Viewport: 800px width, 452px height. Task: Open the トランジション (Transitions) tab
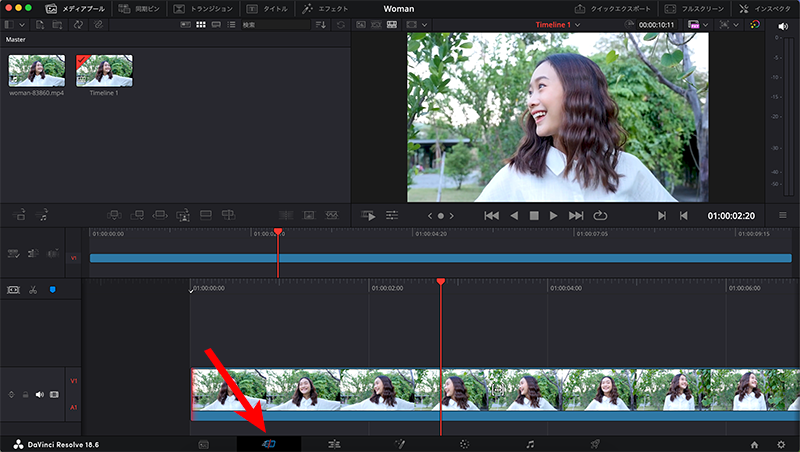[203, 9]
